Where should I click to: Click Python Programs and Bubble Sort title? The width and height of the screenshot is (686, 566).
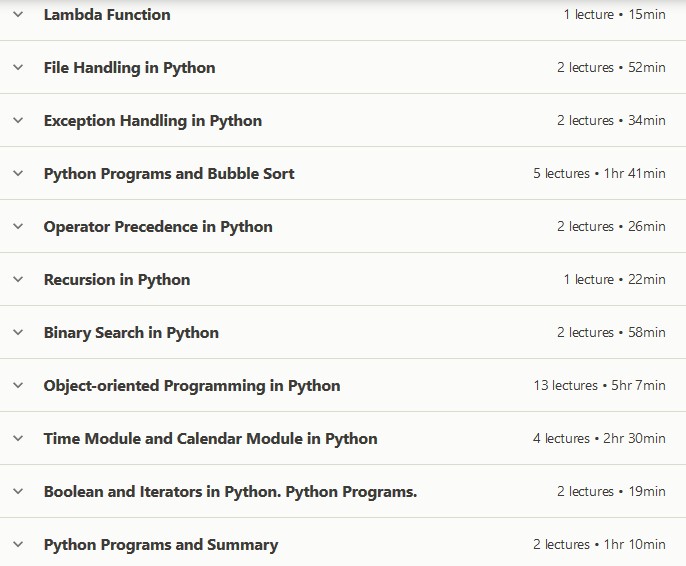click(169, 174)
